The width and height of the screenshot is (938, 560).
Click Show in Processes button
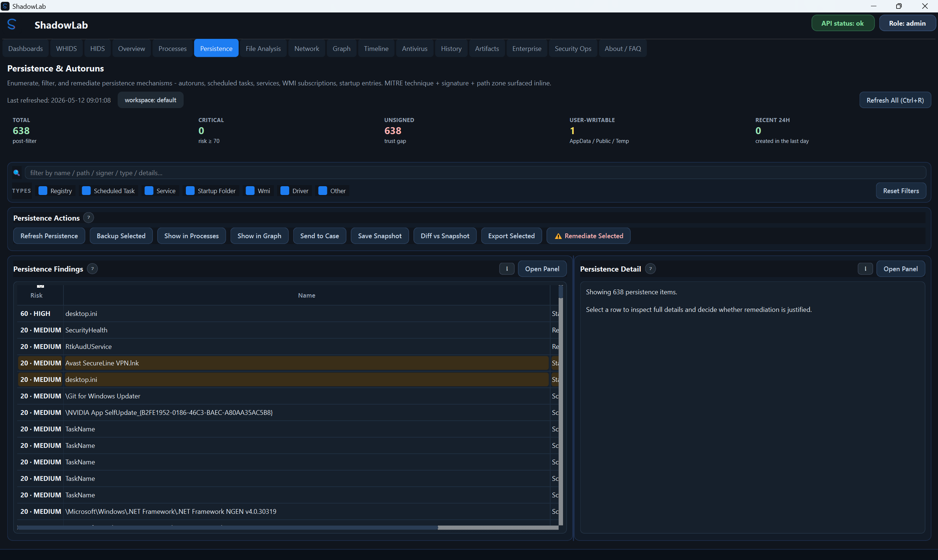[191, 236]
